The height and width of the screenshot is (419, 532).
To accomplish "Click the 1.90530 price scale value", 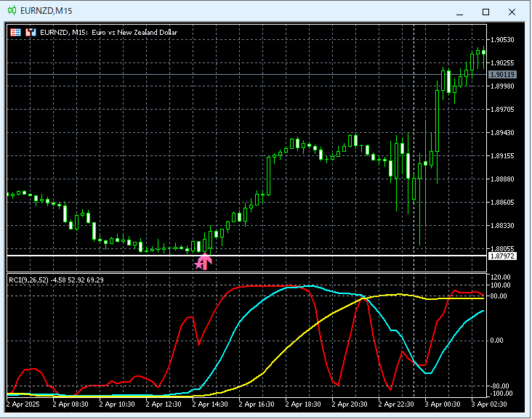I will [x=502, y=40].
